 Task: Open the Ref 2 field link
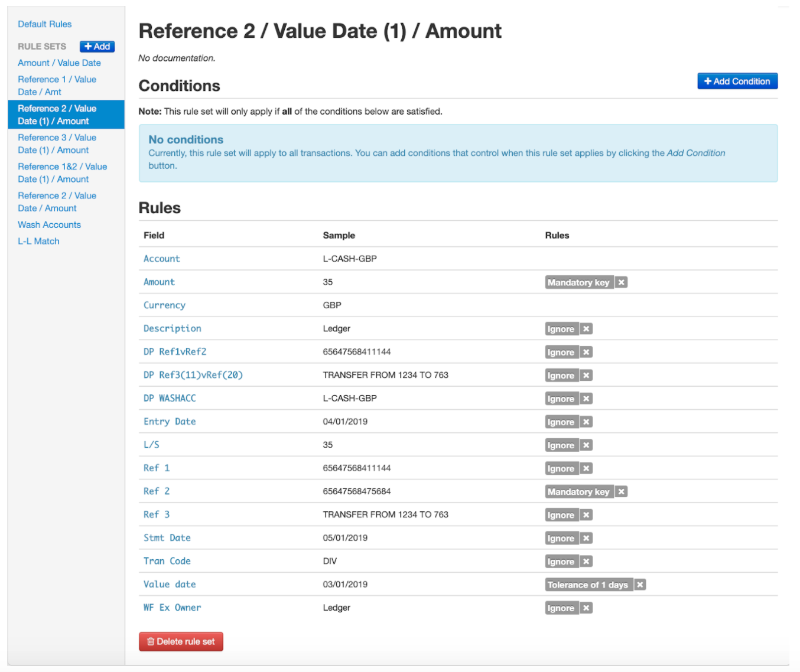[157, 491]
